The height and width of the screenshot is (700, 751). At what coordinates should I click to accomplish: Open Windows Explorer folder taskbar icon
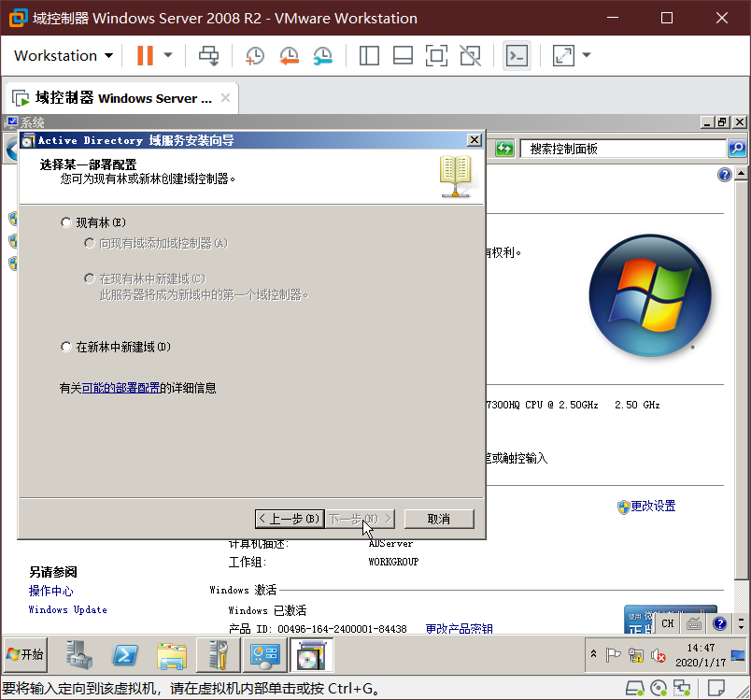[x=172, y=656]
